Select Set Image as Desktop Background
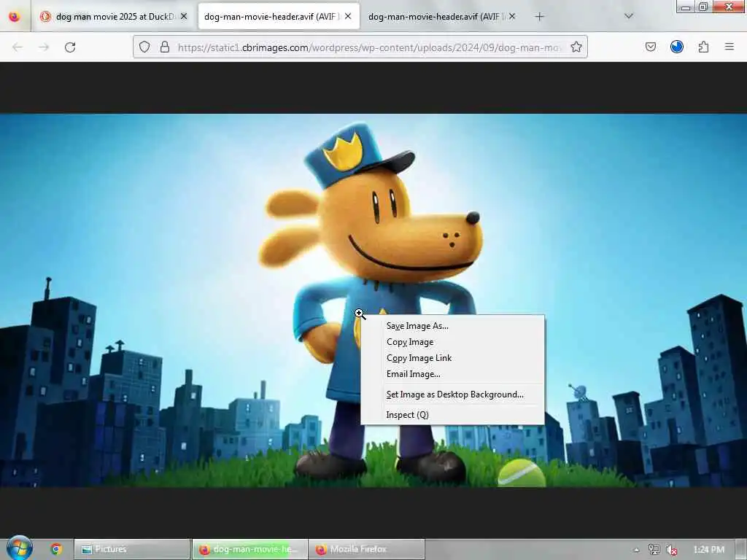Image resolution: width=747 pixels, height=560 pixels. [452, 394]
